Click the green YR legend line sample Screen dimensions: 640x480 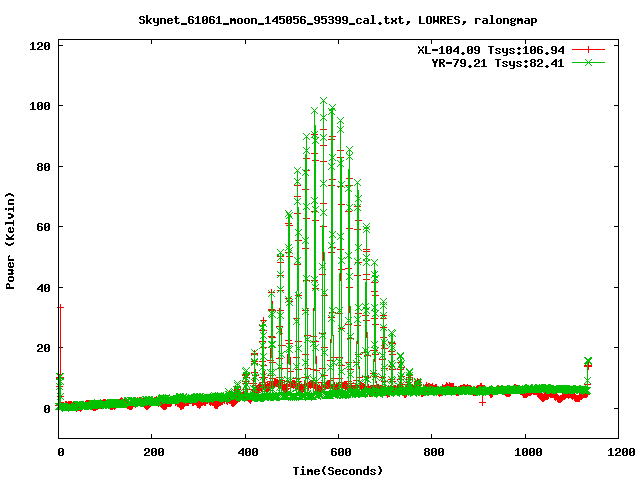point(589,62)
